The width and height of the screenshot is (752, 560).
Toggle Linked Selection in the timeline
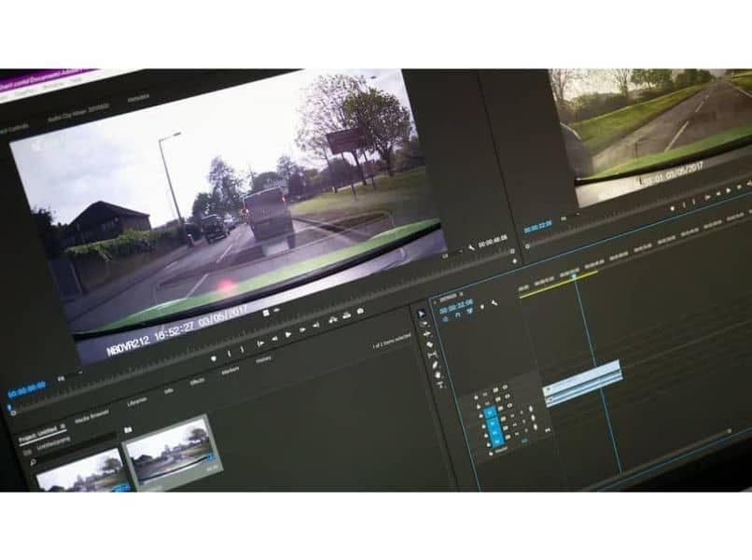tap(470, 311)
